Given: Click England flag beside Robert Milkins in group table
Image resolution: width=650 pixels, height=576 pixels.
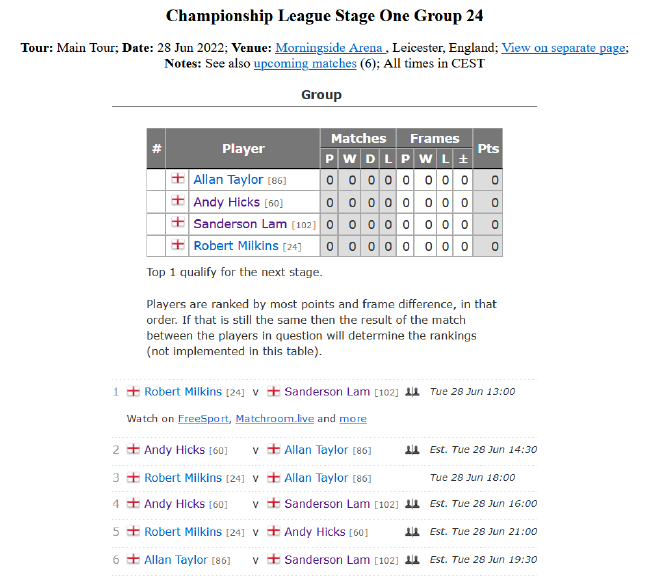Looking at the screenshot, I should point(178,246).
